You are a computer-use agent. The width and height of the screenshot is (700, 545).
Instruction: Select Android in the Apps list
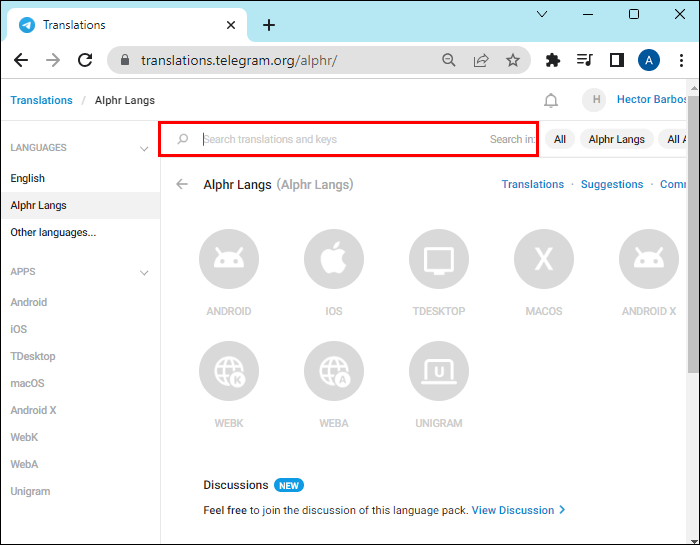point(29,302)
